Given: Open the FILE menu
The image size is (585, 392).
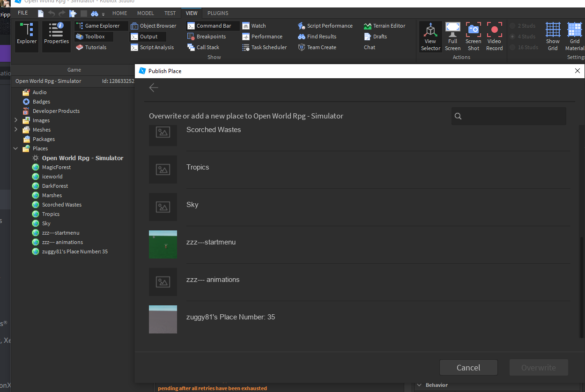Looking at the screenshot, I should 22,13.
